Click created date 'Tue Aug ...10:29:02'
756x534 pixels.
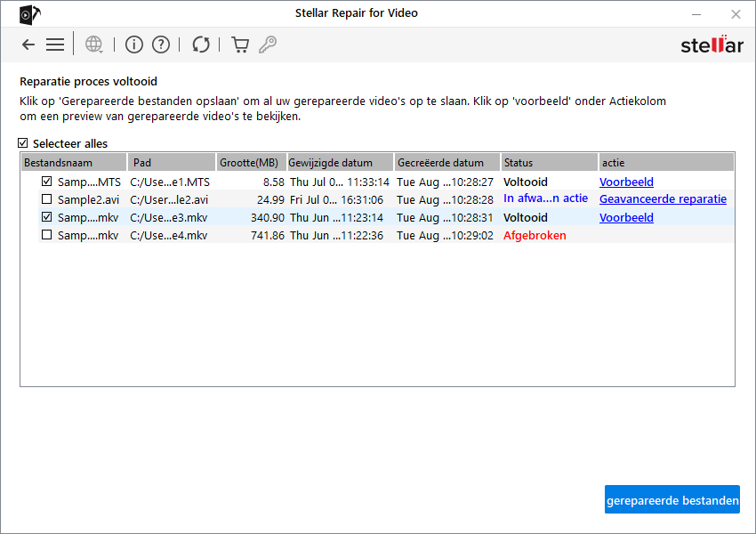pos(445,235)
